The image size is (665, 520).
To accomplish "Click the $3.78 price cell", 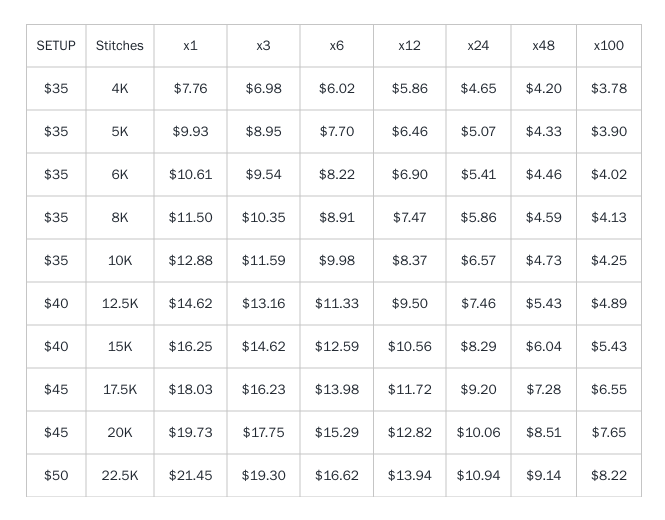I will [x=609, y=88].
